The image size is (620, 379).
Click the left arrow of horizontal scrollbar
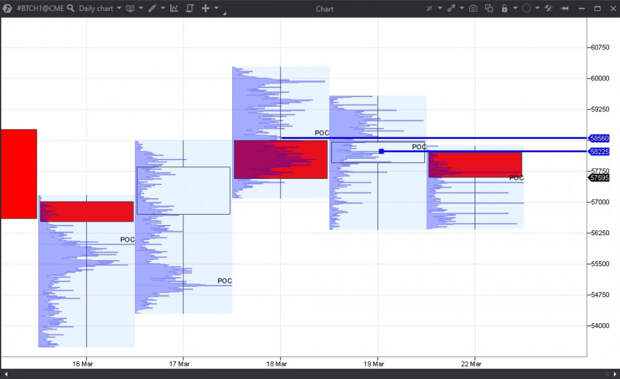[6, 373]
